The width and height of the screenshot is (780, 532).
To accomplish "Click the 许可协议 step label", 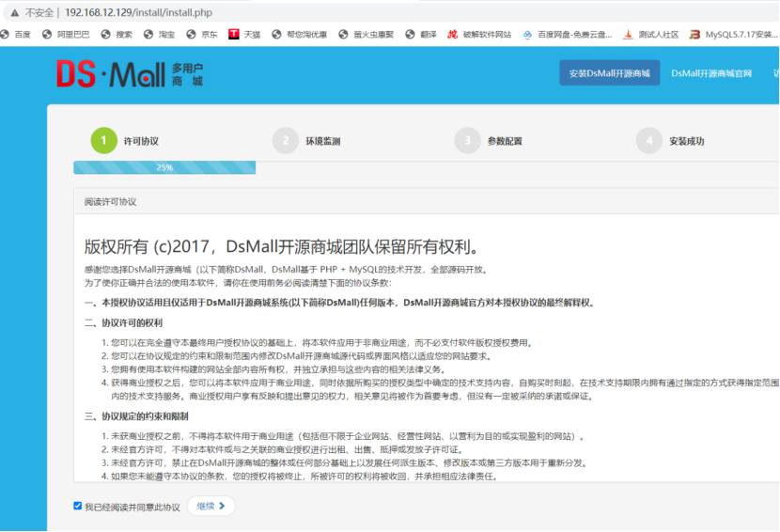I will (x=141, y=141).
